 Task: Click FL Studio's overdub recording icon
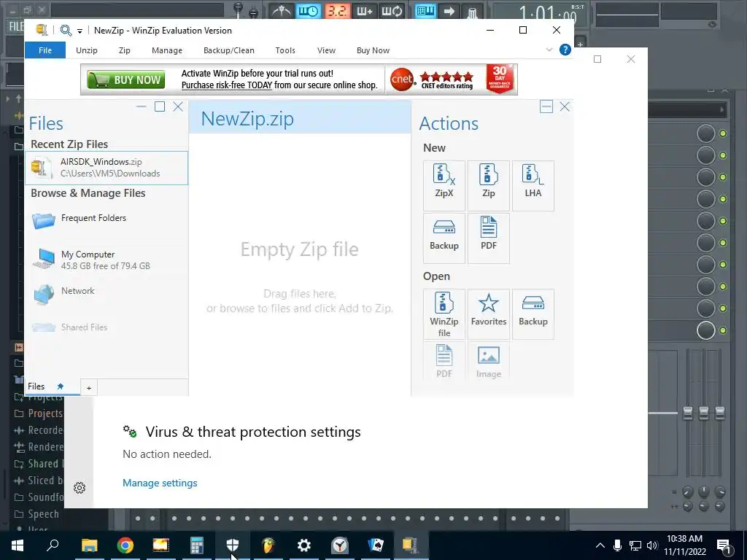coord(365,10)
